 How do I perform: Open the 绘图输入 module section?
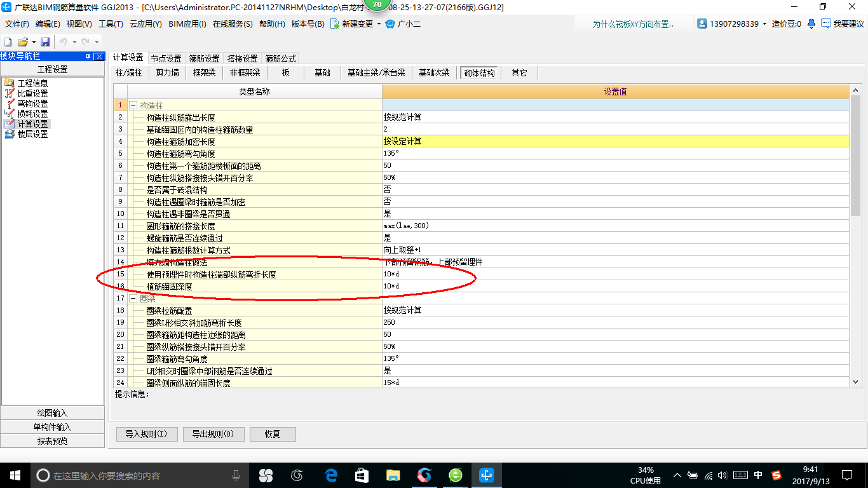point(52,413)
